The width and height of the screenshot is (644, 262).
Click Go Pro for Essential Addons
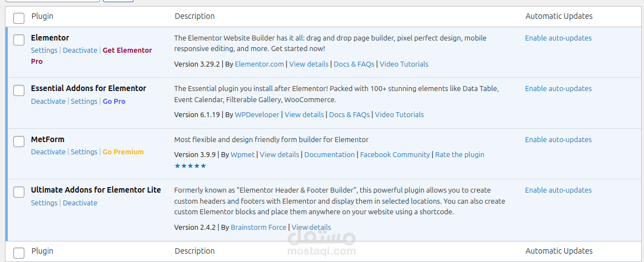coord(114,101)
